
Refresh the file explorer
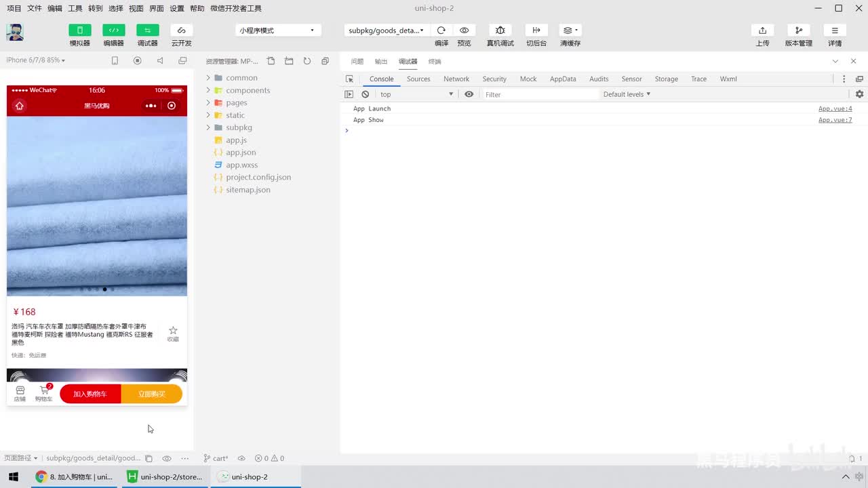pyautogui.click(x=307, y=61)
